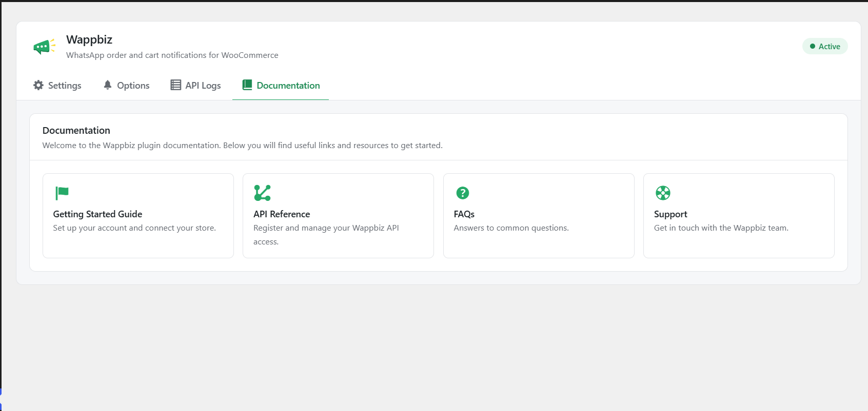Click the FAQs question mark icon
Viewport: 868px width, 411px height.
(463, 193)
